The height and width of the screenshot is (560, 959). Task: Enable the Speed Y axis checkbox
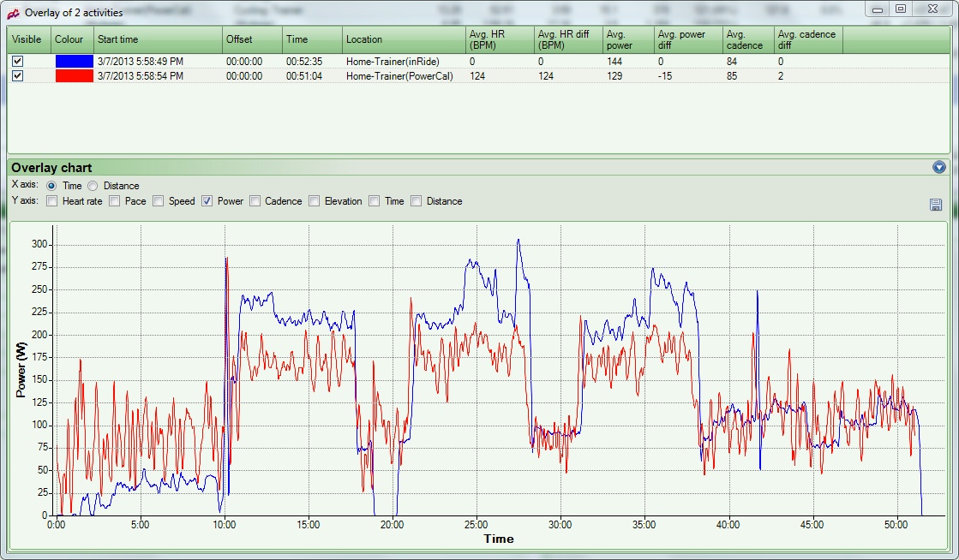(158, 201)
